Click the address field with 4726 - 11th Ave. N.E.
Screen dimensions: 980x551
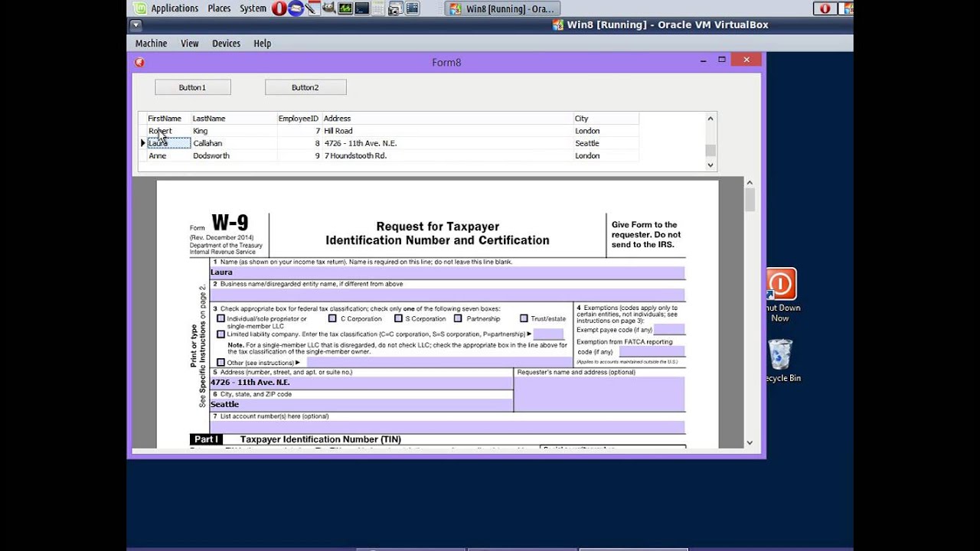coord(361,383)
